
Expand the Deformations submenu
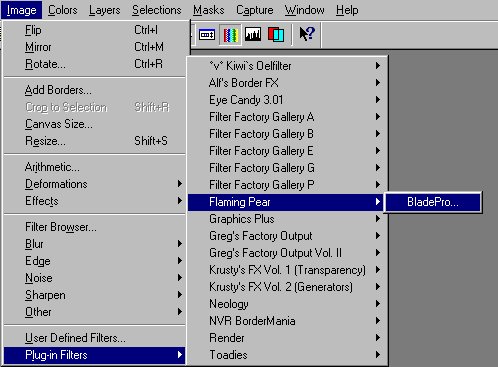[95, 184]
